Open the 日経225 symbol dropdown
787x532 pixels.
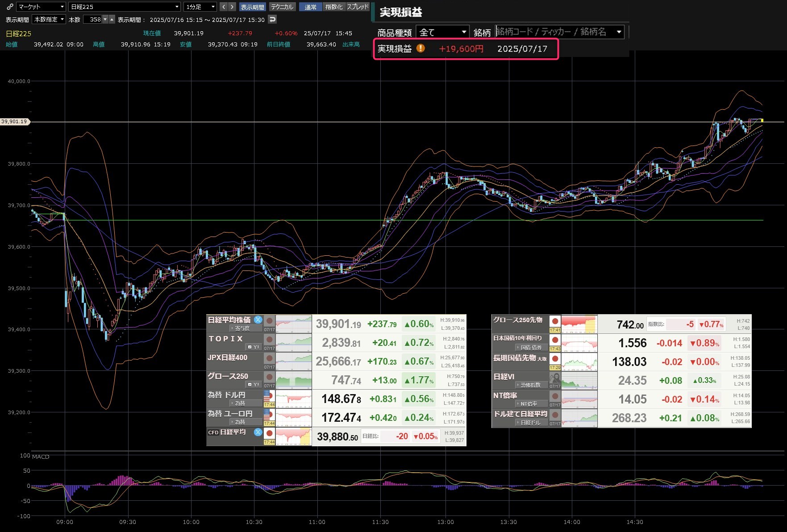tap(125, 7)
